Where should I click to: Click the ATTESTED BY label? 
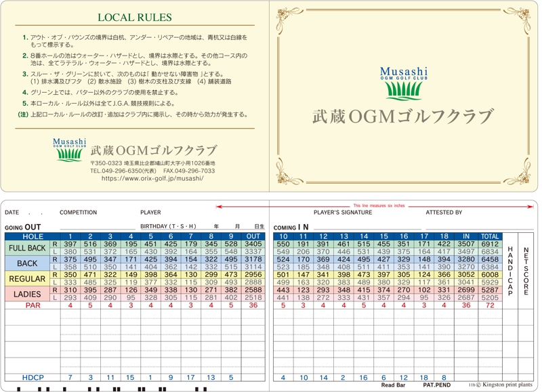(x=444, y=213)
